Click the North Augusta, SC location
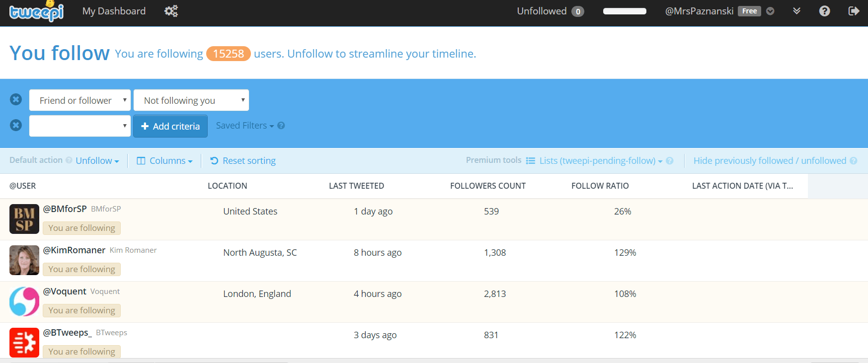The image size is (868, 363). [x=260, y=252]
